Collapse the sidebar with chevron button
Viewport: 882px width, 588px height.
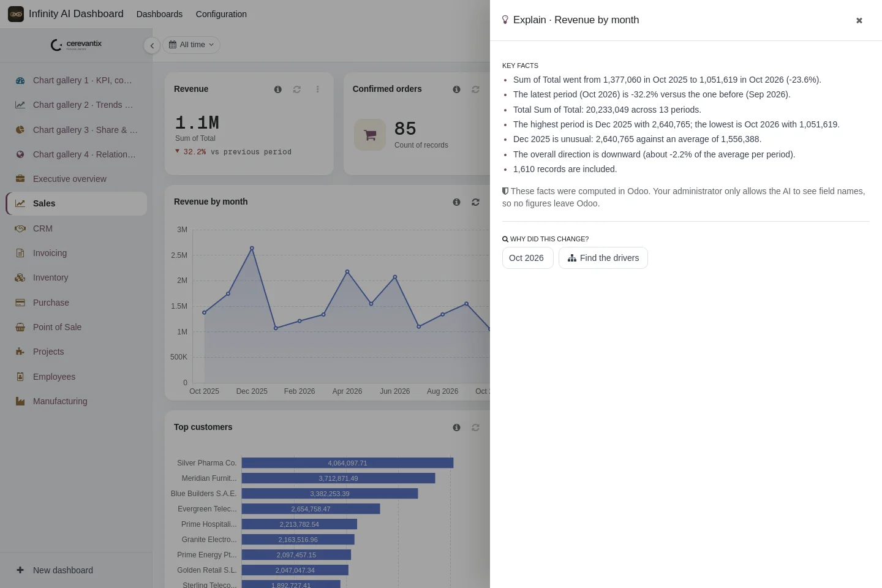pyautogui.click(x=152, y=45)
